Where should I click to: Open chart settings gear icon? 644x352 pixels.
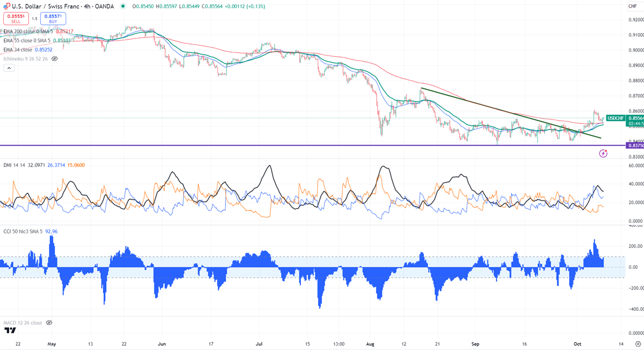(638, 344)
